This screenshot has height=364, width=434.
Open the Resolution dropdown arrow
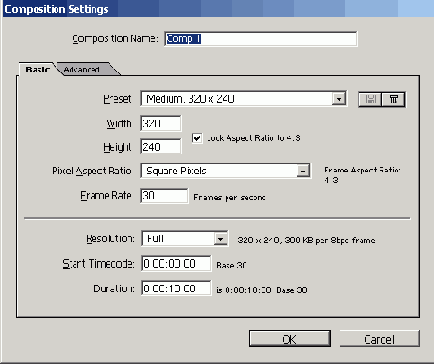tap(220, 239)
